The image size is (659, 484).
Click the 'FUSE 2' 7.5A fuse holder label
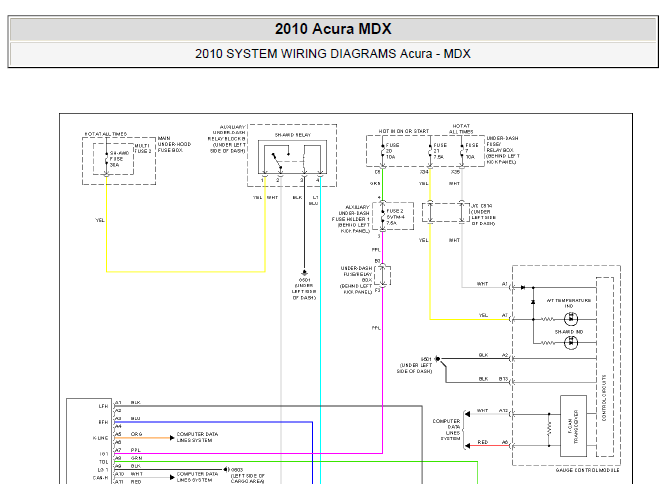(x=395, y=217)
